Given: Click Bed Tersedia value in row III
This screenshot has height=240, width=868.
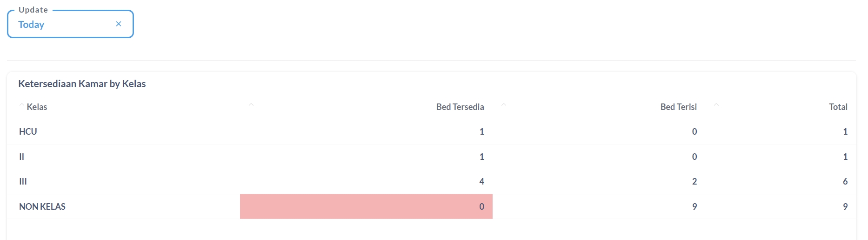Looking at the screenshot, I should coord(481,182).
